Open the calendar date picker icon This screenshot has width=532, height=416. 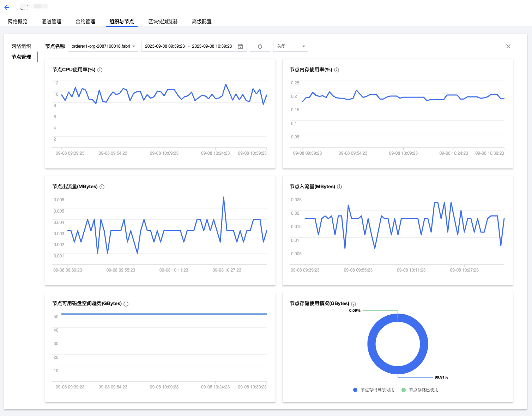pyautogui.click(x=240, y=46)
